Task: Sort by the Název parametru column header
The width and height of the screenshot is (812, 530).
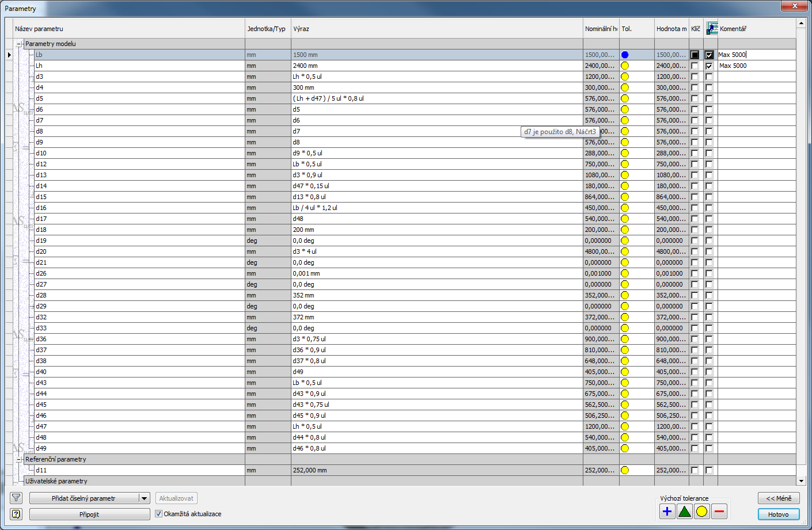Action: 39,29
